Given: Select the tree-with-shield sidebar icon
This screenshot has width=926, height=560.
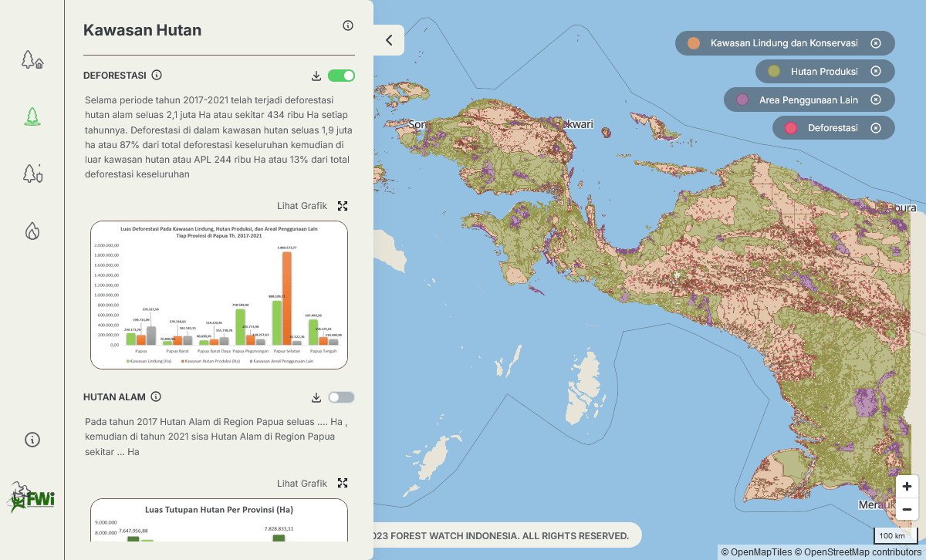Looking at the screenshot, I should (x=32, y=174).
